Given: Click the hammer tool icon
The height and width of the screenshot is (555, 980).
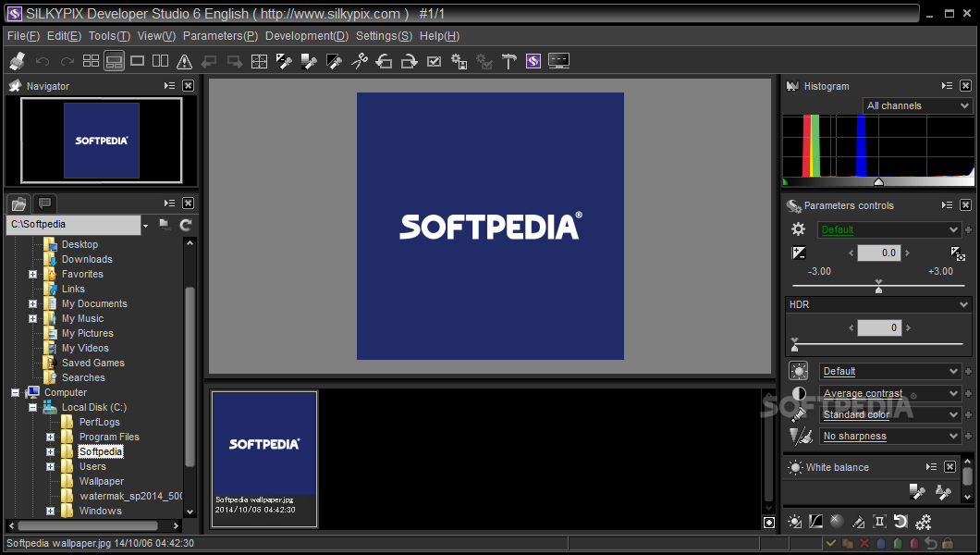Looking at the screenshot, I should click(509, 61).
